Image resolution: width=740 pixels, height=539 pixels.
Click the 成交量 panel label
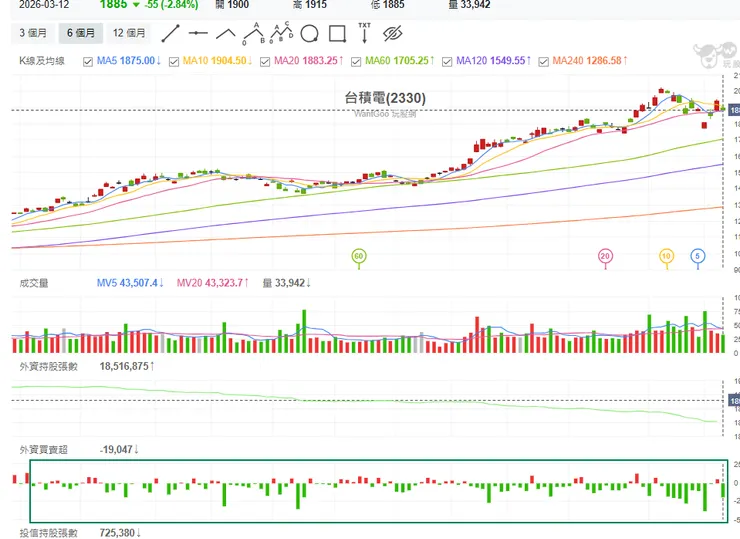(34, 283)
